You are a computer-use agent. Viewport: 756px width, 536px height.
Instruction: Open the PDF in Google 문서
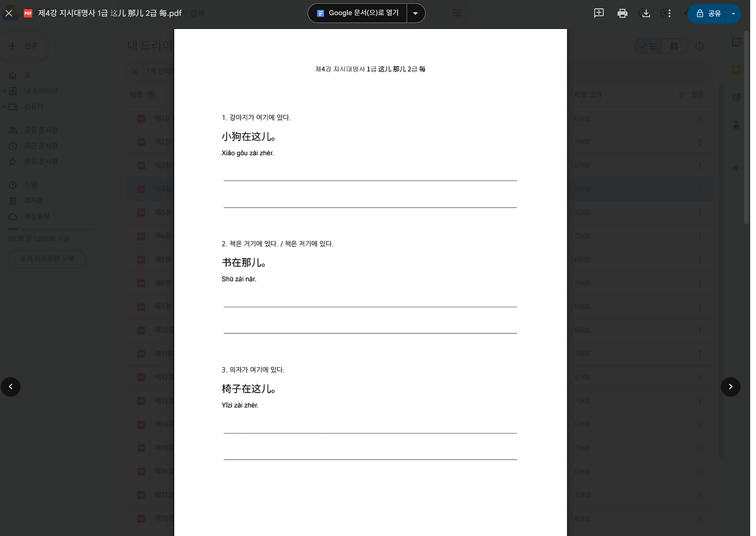click(357, 13)
